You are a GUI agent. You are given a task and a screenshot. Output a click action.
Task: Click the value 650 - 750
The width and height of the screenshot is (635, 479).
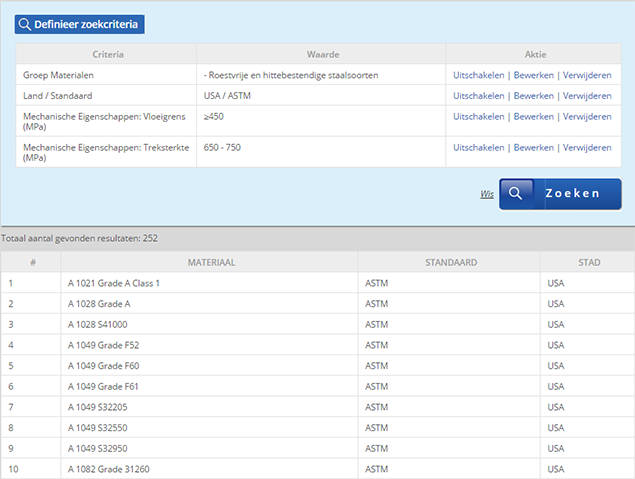(222, 147)
